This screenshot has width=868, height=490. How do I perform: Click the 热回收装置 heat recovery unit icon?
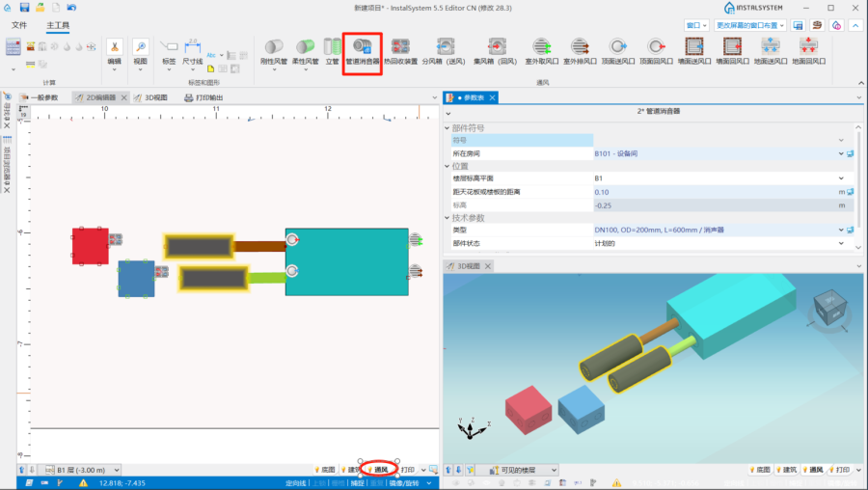(400, 49)
